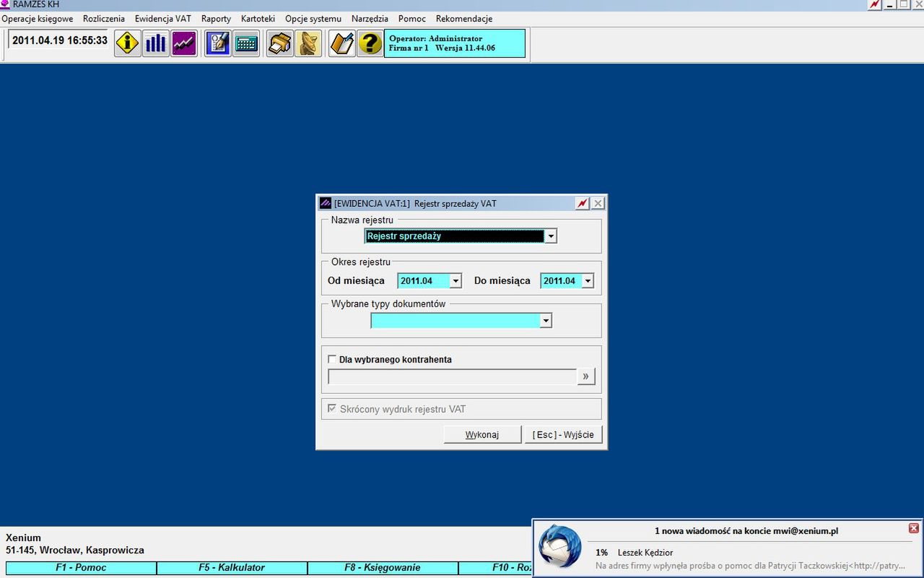This screenshot has width=924, height=578.
Task: Click '[Esc] - Wyjście' button
Action: coord(563,434)
